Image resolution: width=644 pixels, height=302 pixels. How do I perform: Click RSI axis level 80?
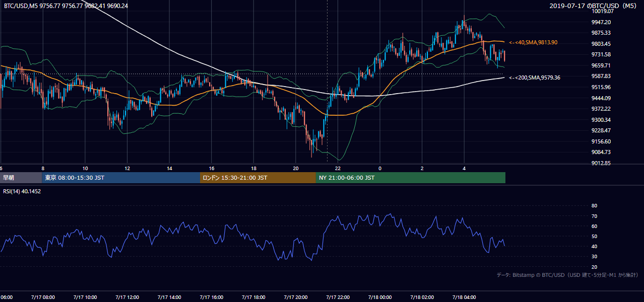tap(594, 206)
